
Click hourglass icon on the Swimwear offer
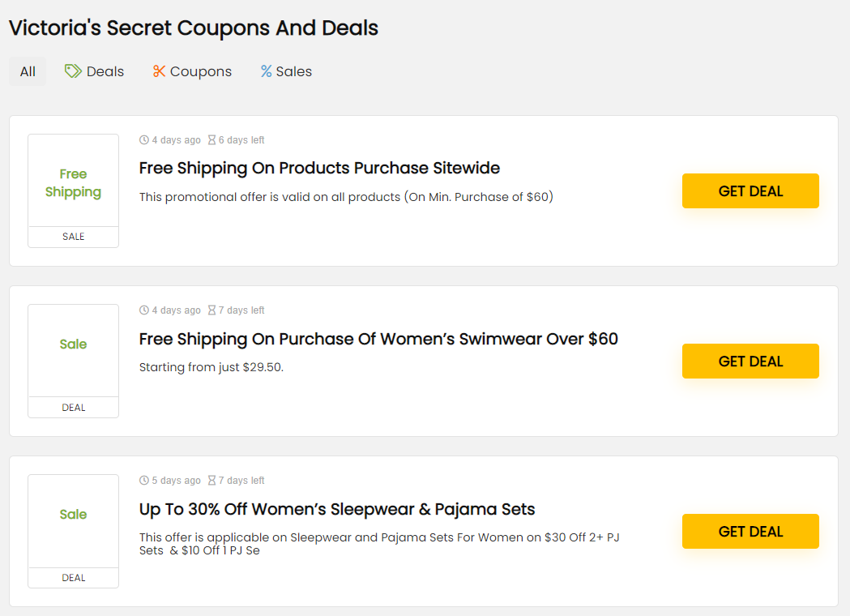[212, 310]
